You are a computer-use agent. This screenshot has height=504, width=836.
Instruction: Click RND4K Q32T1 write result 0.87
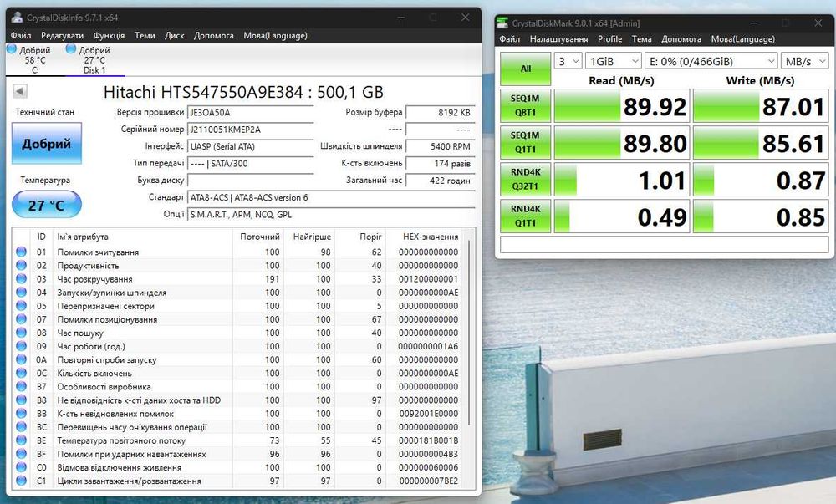(761, 180)
